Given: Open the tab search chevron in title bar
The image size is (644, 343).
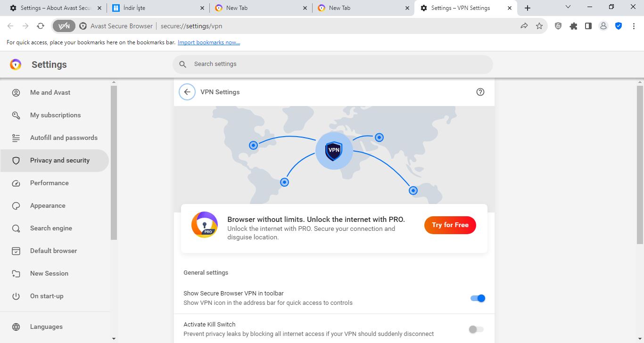Looking at the screenshot, I should click(x=568, y=7).
